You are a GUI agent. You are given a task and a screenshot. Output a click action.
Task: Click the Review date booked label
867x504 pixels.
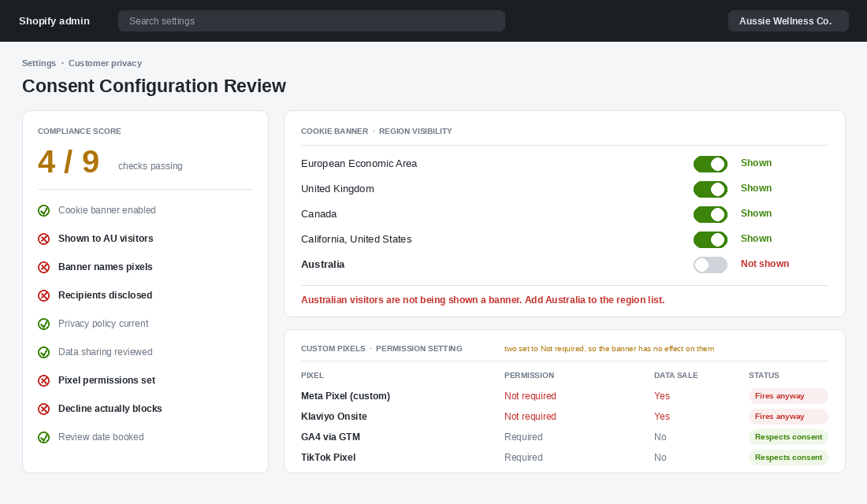coord(101,436)
